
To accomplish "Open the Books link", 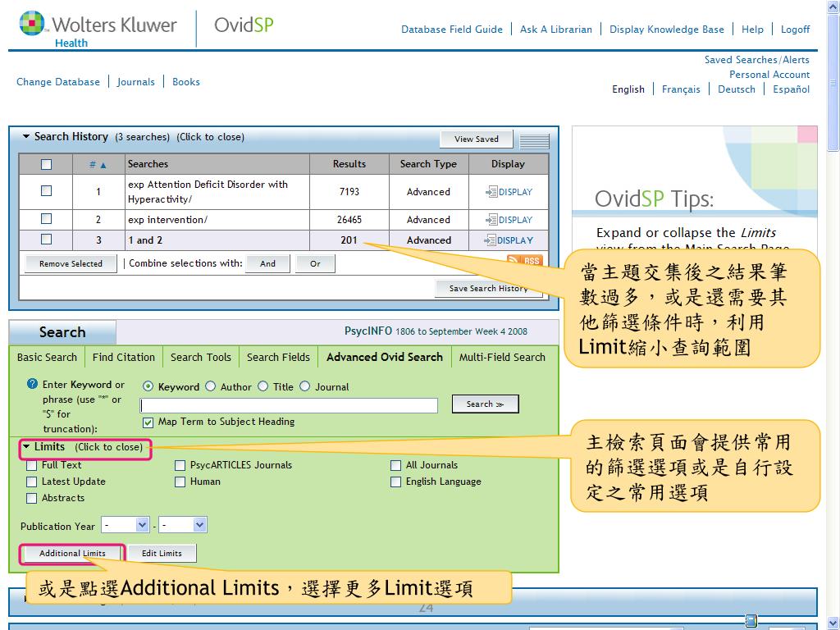I will [x=186, y=82].
